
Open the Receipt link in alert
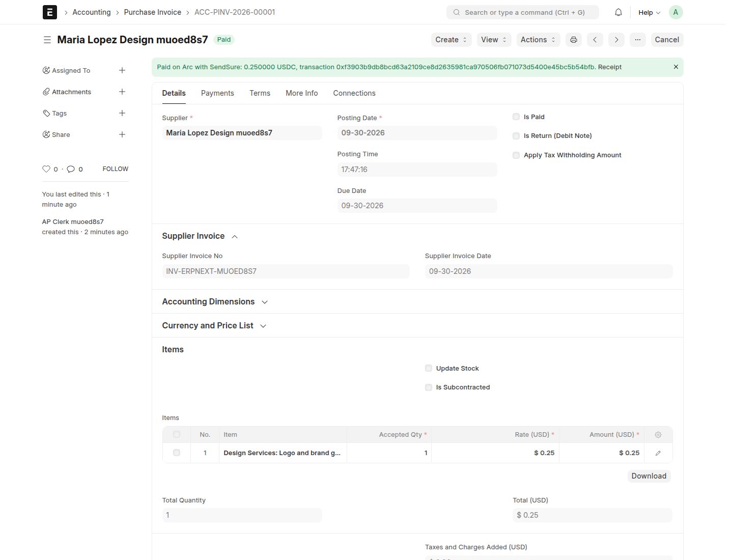(x=610, y=67)
